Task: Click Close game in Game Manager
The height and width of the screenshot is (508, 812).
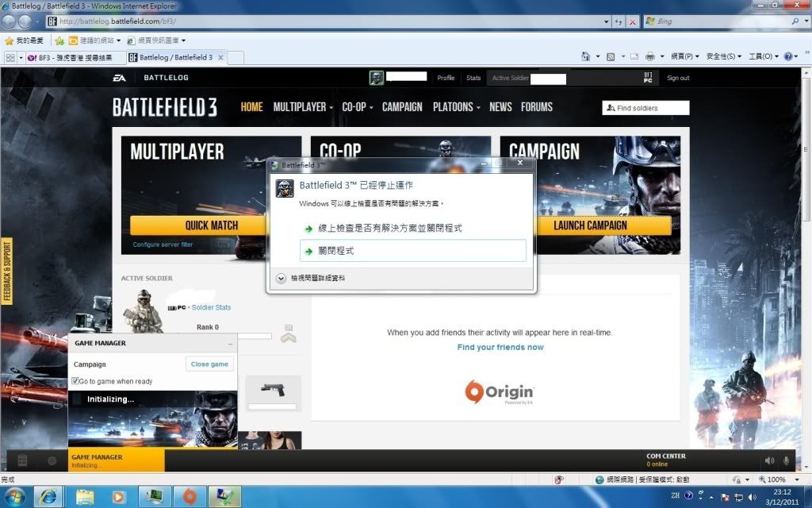Action: click(x=209, y=364)
